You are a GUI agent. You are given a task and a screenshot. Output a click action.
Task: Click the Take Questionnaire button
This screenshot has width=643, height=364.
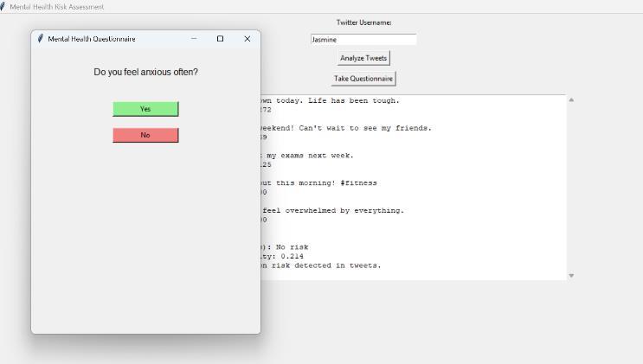(x=363, y=79)
